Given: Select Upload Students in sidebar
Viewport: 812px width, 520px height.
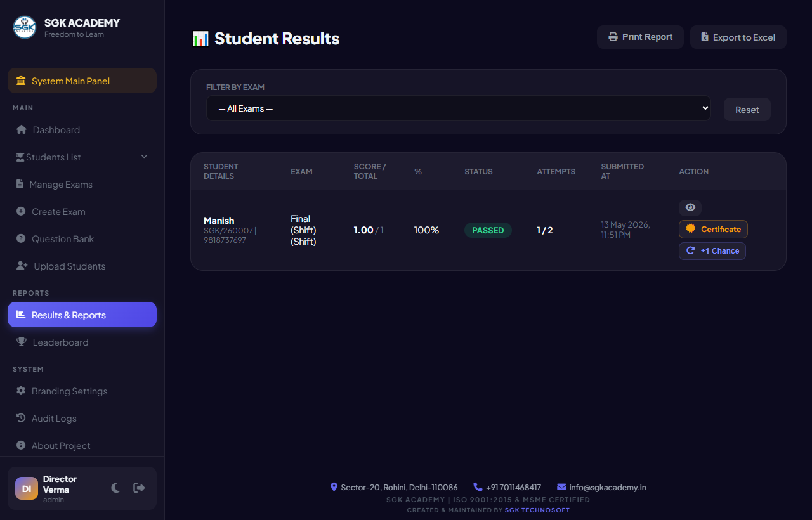Looking at the screenshot, I should 82,266.
